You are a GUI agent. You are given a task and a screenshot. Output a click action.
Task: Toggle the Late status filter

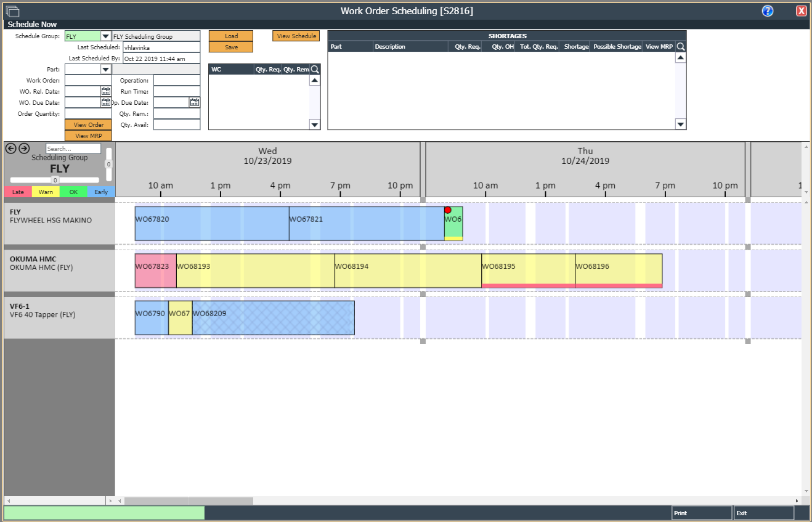tap(18, 192)
